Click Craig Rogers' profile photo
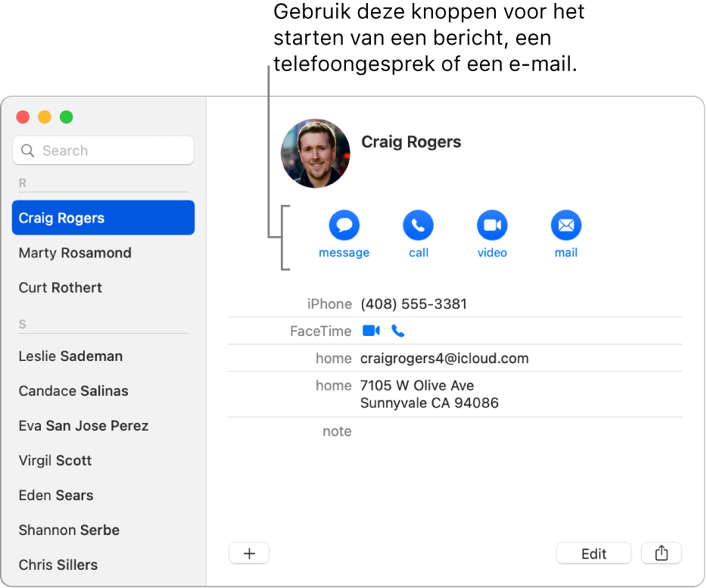The image size is (707, 588). point(315,154)
